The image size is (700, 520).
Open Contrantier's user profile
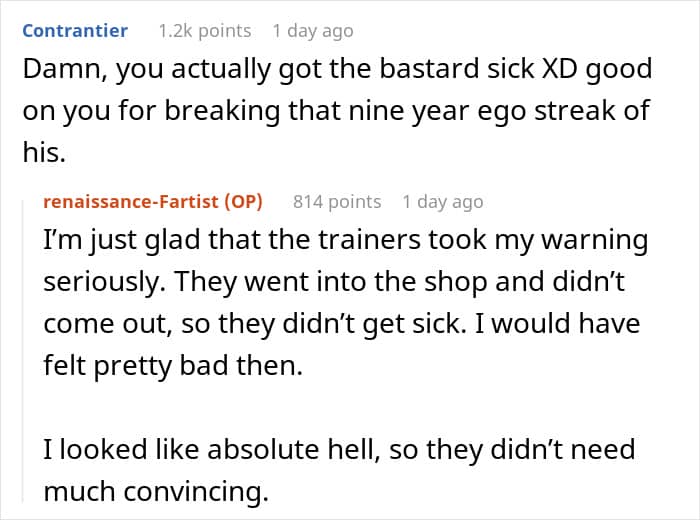point(75,30)
